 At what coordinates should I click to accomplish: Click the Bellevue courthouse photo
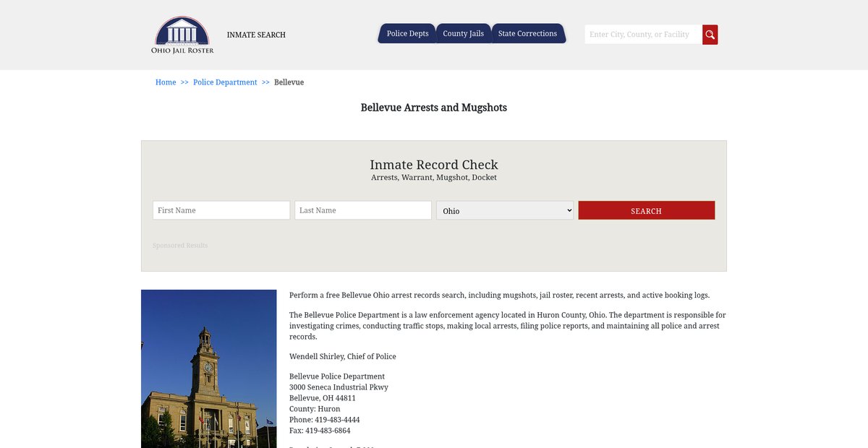click(x=209, y=369)
